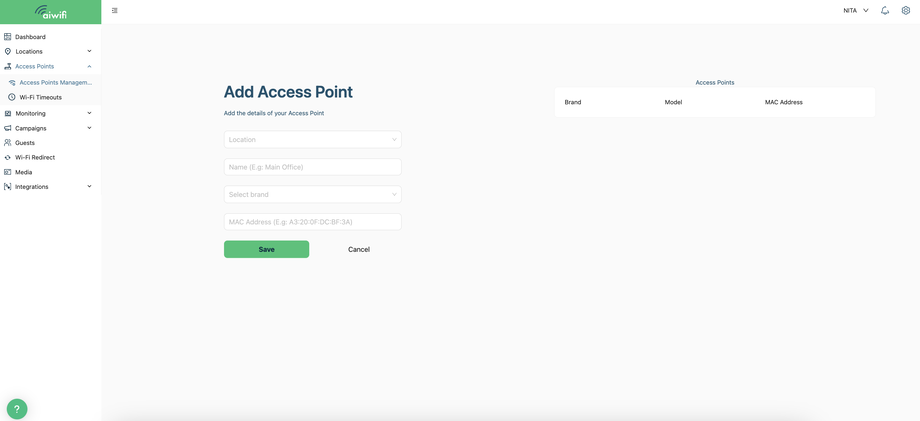
Task: Open the Select brand dropdown
Action: [313, 194]
